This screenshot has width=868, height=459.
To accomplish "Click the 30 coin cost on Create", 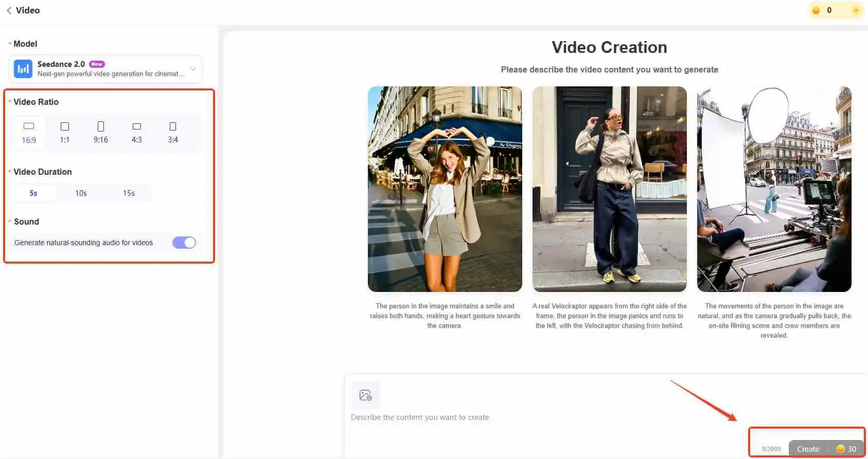I will [847, 449].
